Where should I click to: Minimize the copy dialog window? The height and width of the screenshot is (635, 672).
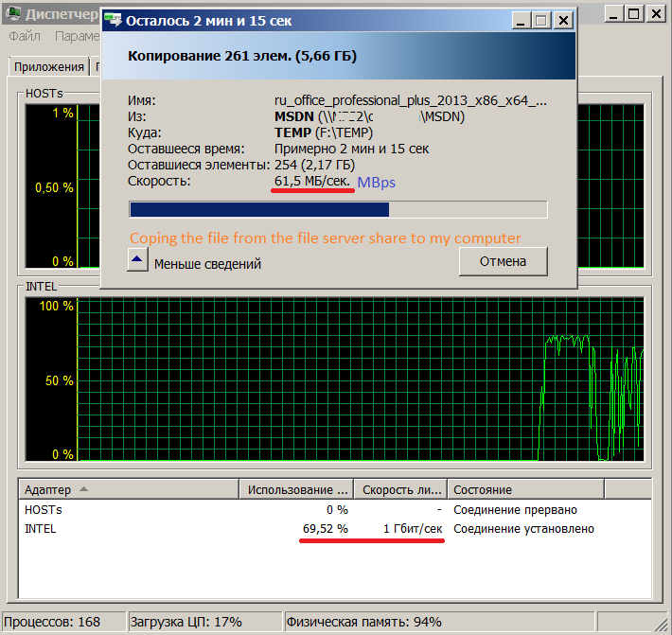(522, 20)
